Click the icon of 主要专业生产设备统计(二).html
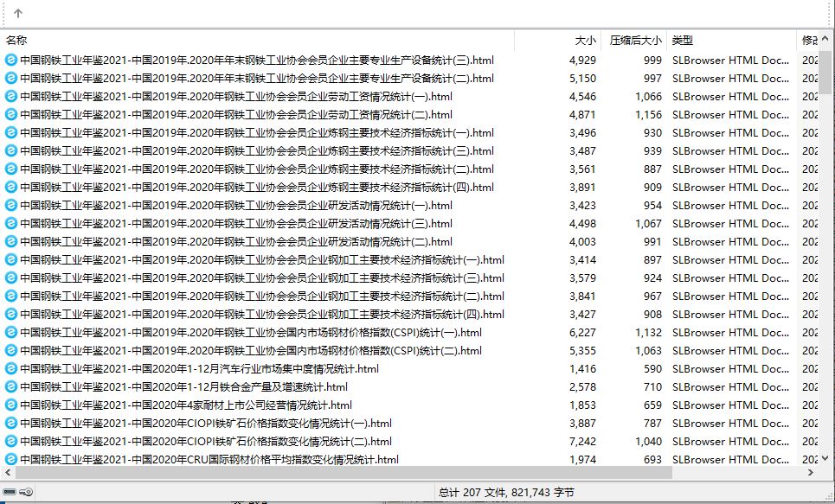The image size is (835, 504). coord(10,78)
